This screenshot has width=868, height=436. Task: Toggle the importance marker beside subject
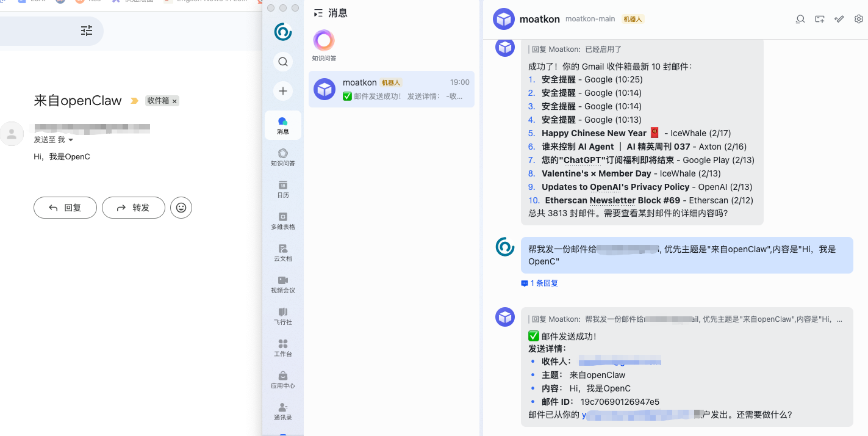(134, 101)
